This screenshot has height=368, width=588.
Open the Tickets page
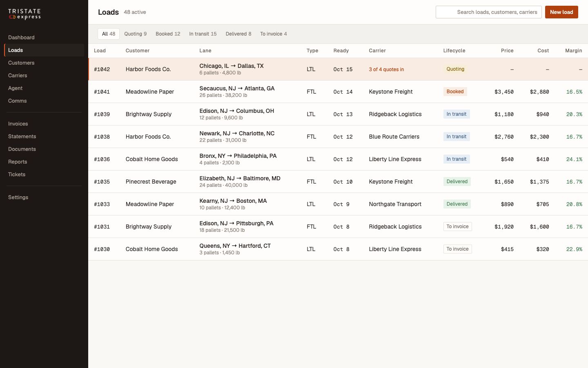tap(44, 174)
